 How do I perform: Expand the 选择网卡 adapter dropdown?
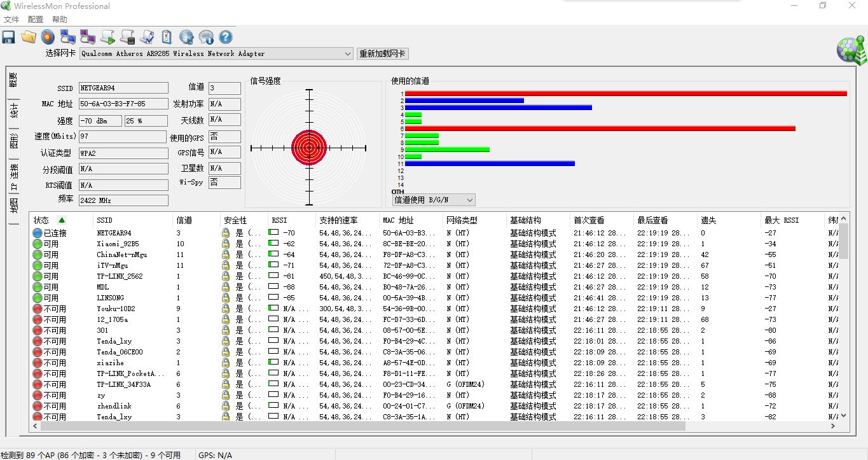click(x=347, y=54)
